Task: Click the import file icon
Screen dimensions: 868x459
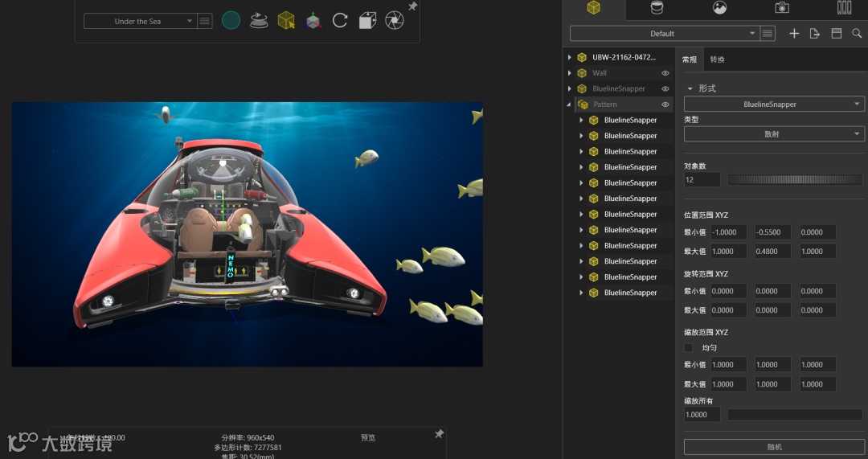Action: 815,34
